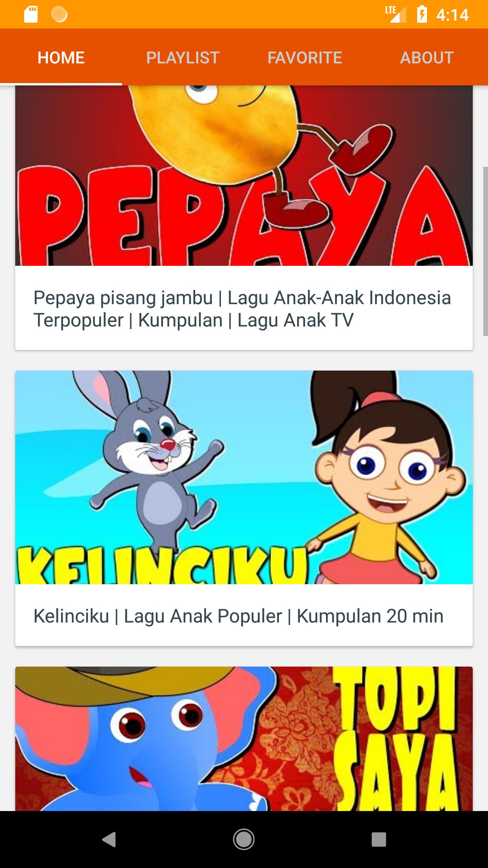Open the Kelinciku rabbit video thumbnail
Screen dimensions: 488x868
[244, 477]
